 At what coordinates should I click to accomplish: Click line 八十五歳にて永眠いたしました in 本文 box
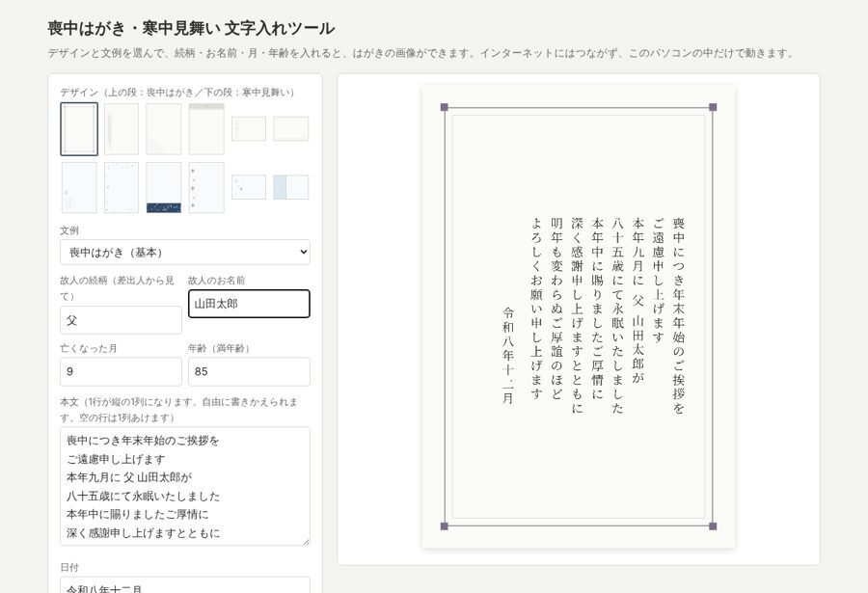click(143, 497)
